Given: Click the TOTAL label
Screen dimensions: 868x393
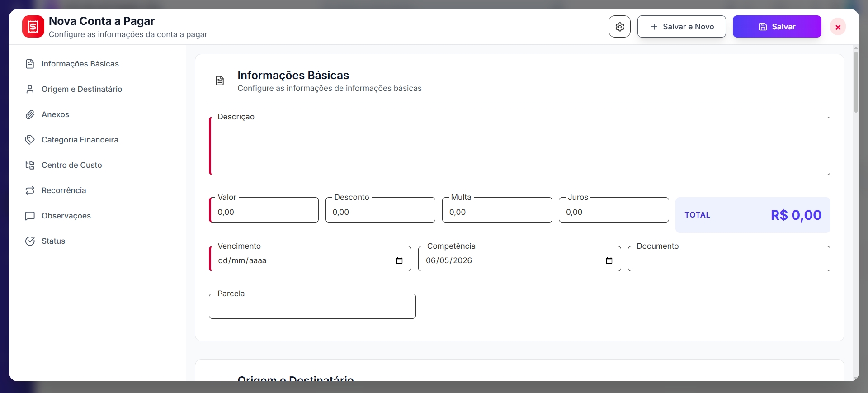Looking at the screenshot, I should coord(697,215).
